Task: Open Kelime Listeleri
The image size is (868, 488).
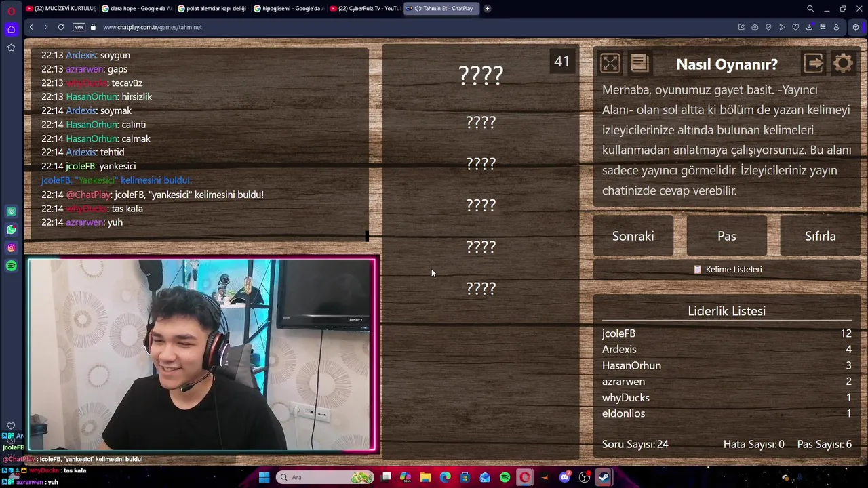Action: point(727,270)
